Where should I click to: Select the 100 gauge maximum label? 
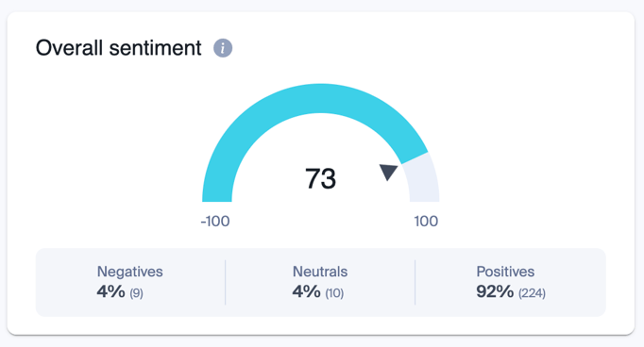(426, 222)
